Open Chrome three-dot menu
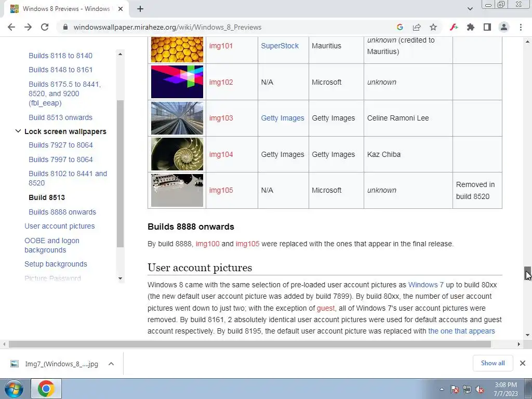 point(521,27)
